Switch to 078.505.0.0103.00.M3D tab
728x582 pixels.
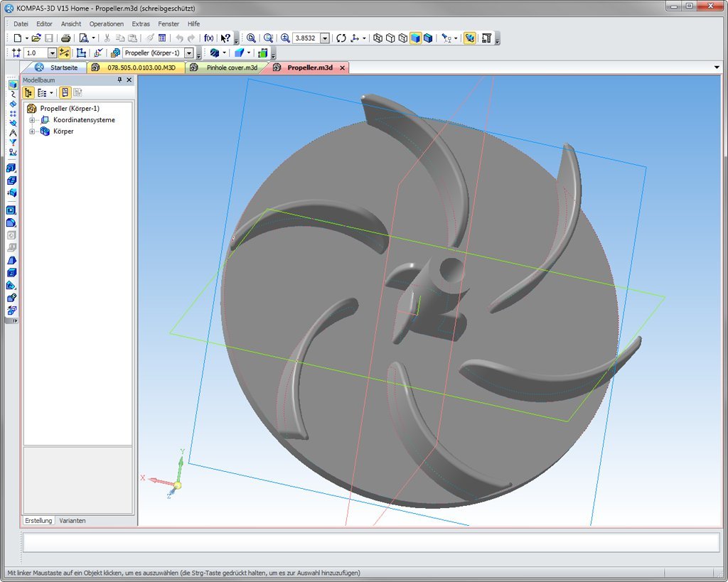(136, 68)
